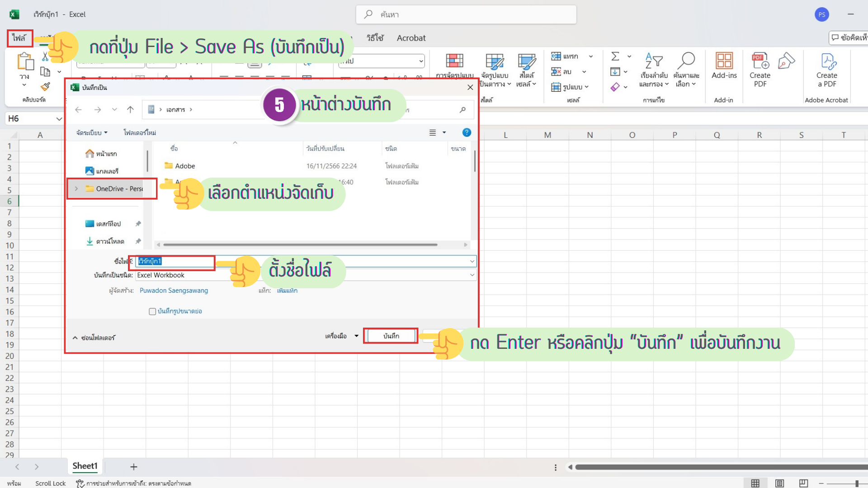Open the file name history dropdown
868x488 pixels.
472,261
